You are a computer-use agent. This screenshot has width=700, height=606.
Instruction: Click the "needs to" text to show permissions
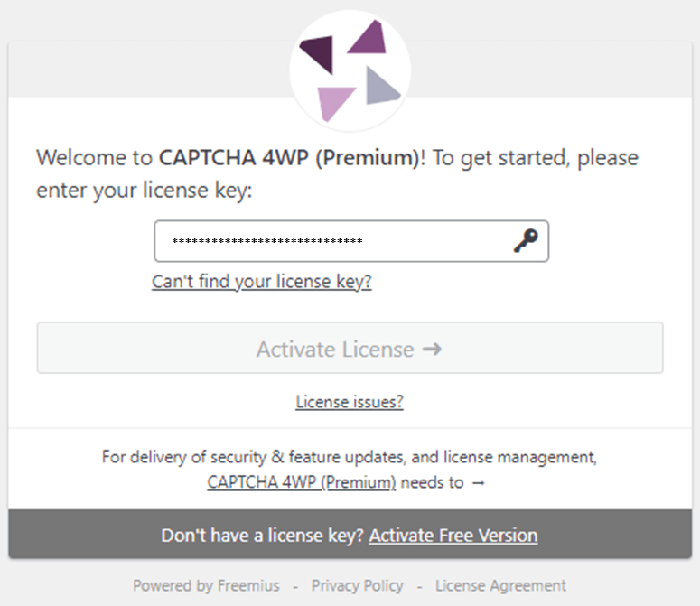pos(432,482)
